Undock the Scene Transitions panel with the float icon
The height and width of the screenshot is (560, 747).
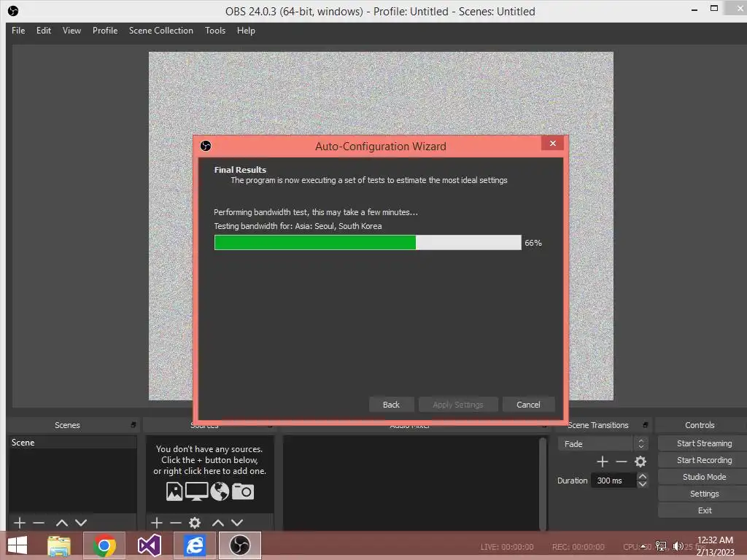[646, 425]
